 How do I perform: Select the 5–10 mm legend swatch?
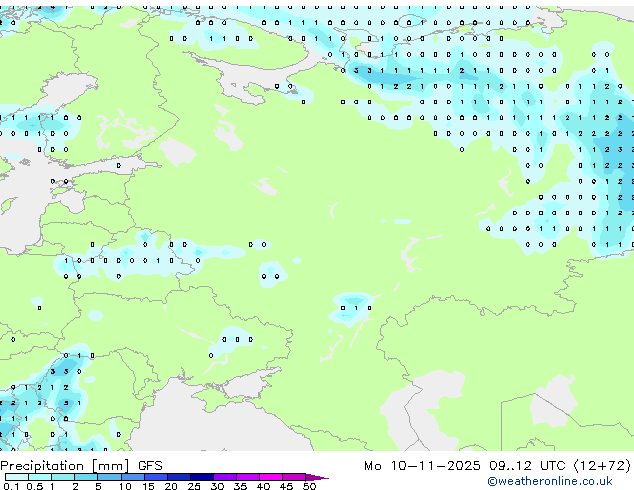pos(109,477)
